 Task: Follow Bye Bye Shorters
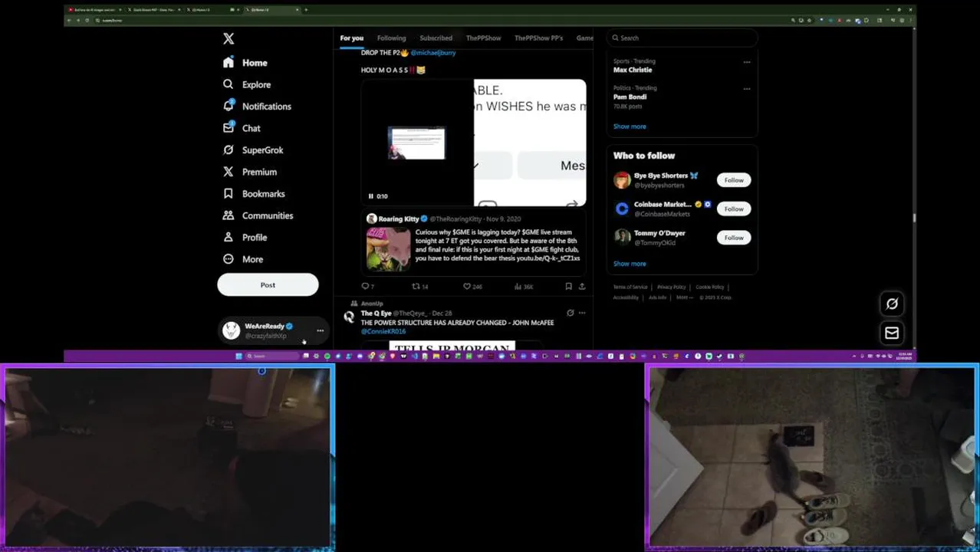(x=734, y=180)
